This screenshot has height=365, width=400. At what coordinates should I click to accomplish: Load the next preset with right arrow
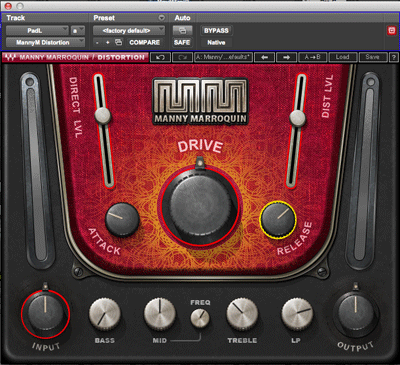[287, 57]
